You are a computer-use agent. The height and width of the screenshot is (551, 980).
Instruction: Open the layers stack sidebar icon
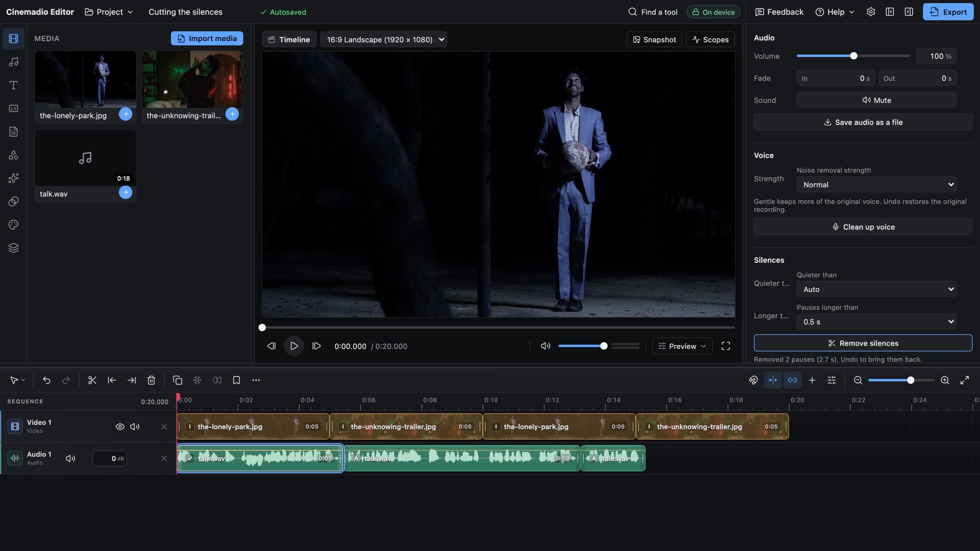tap(13, 248)
